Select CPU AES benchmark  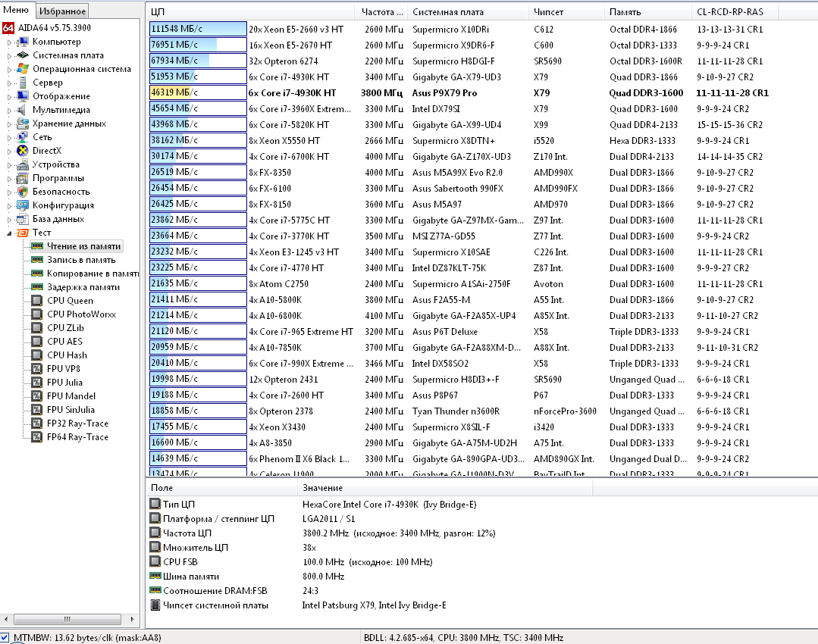point(64,342)
